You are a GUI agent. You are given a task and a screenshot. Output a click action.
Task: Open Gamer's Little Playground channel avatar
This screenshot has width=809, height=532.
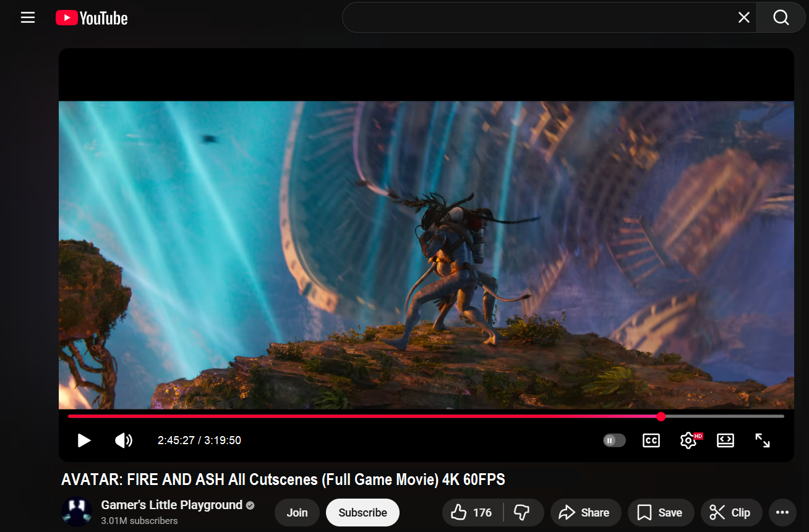[77, 512]
